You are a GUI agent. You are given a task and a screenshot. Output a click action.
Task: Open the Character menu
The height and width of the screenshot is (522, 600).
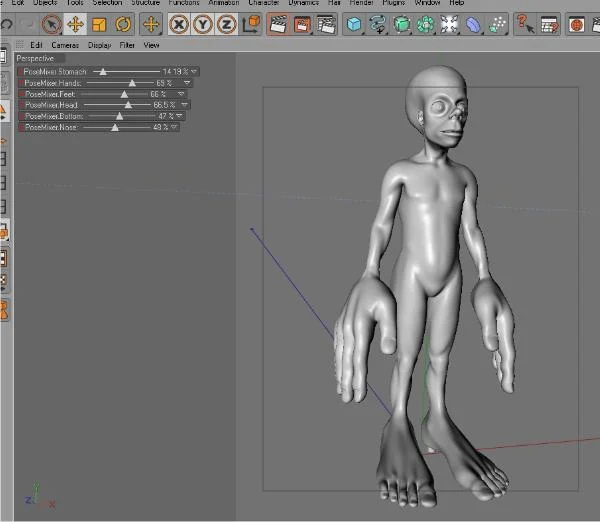click(264, 3)
